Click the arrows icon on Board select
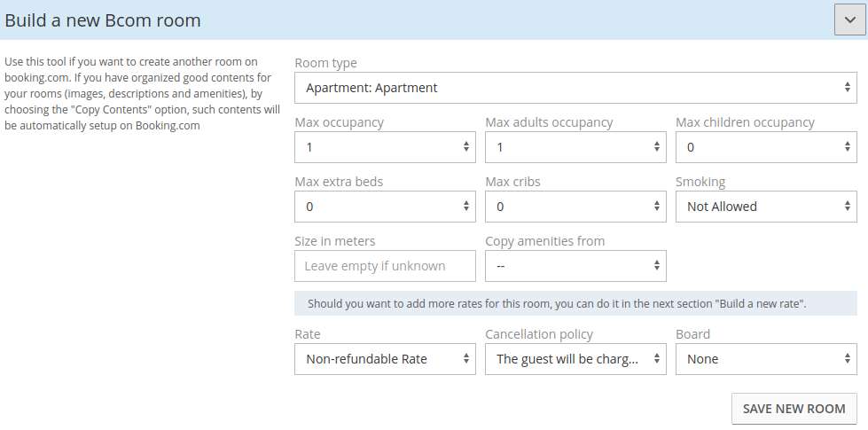This screenshot has height=430, width=868. 847,358
